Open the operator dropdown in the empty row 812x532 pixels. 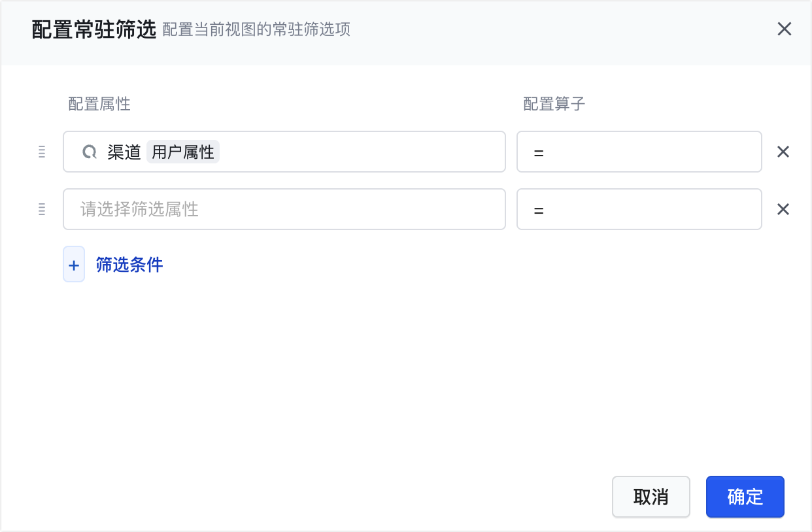(x=639, y=209)
